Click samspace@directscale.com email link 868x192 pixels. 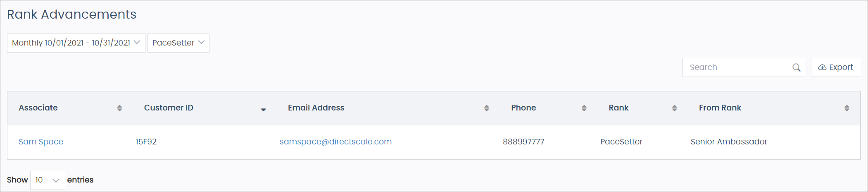335,142
